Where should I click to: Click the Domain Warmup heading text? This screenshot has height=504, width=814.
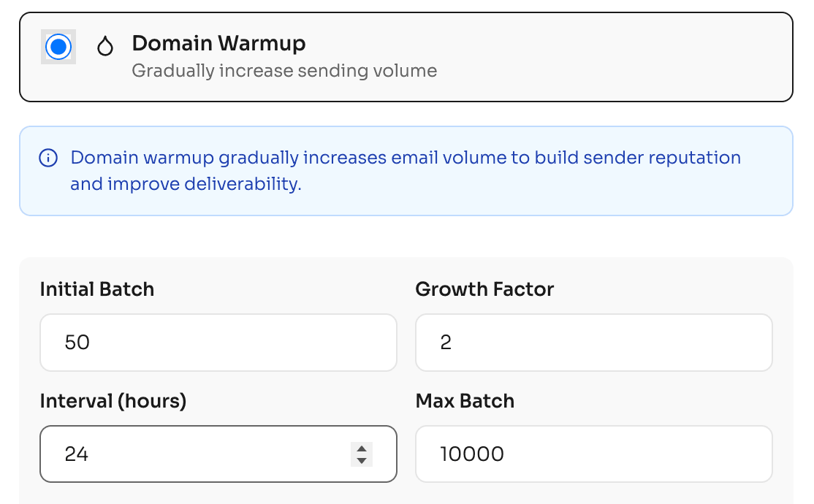(218, 43)
